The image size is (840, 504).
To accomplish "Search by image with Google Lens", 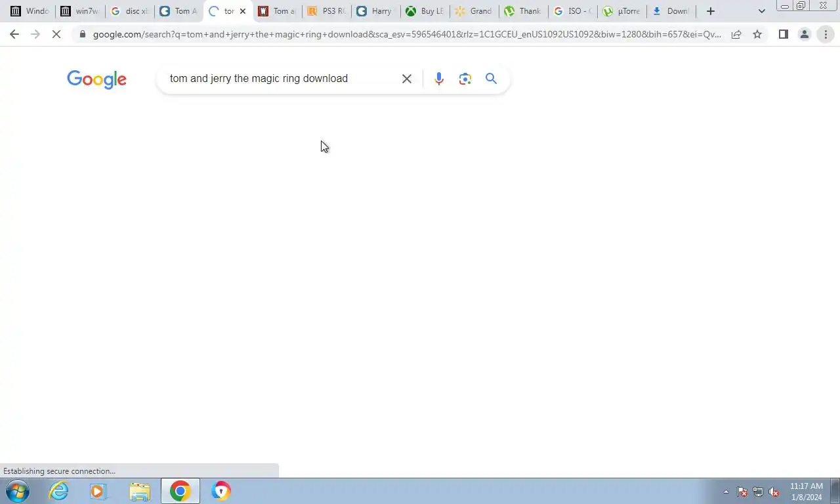I will (x=465, y=79).
